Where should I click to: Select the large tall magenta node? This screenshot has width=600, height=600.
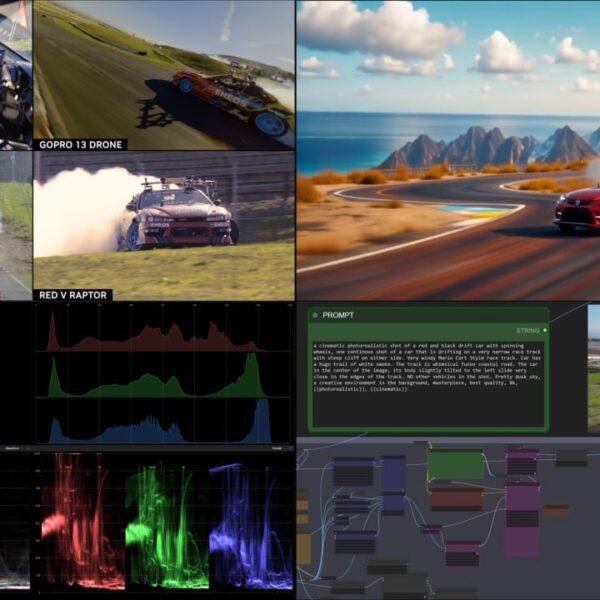522,520
